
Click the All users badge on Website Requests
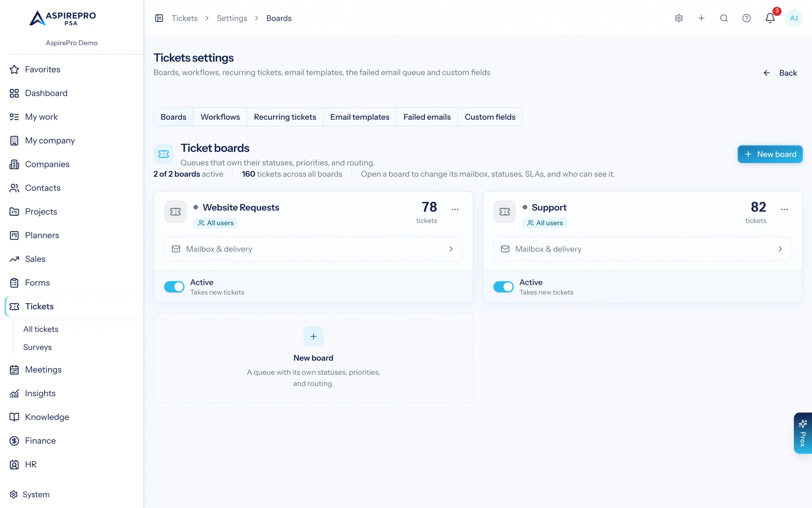[216, 223]
